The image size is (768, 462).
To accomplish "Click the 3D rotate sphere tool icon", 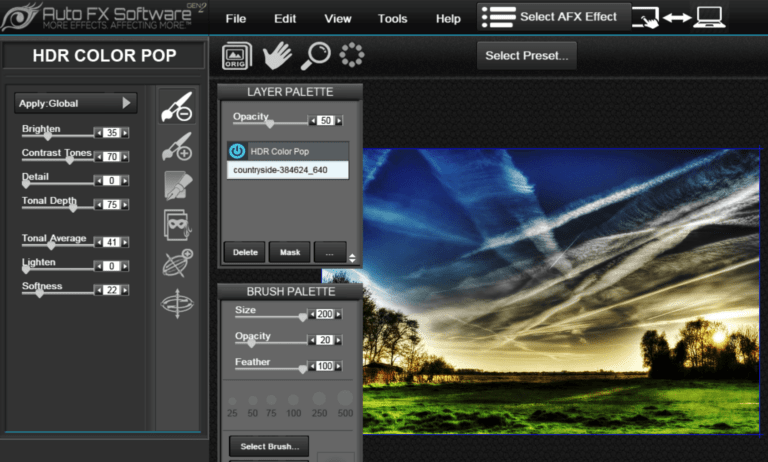I will point(177,304).
